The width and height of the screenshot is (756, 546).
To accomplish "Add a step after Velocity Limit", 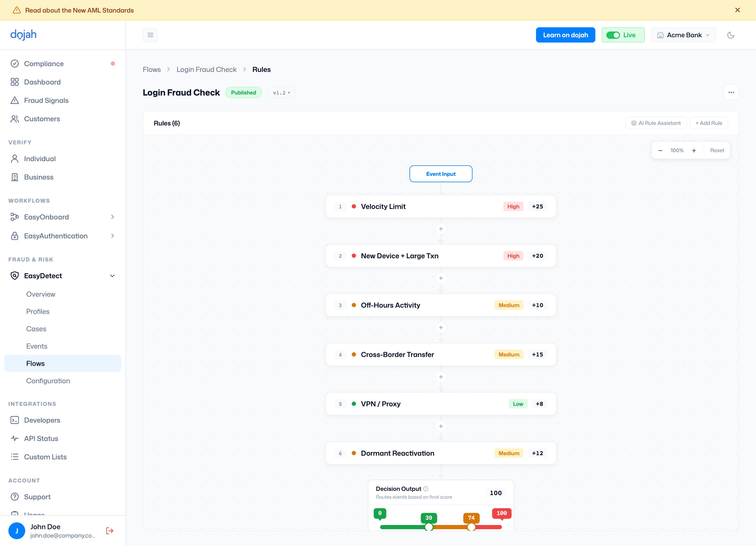I will pos(441,229).
